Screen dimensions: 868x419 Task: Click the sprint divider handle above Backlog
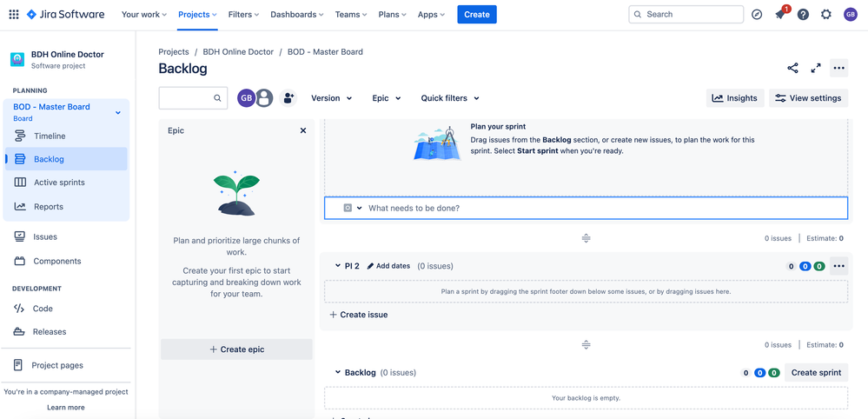pyautogui.click(x=586, y=345)
